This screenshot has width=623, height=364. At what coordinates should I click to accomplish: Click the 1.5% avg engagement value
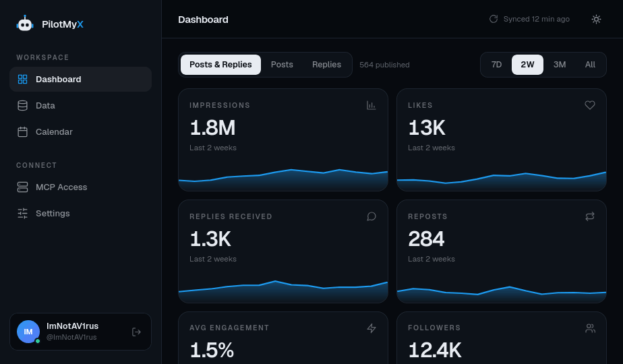(x=212, y=350)
